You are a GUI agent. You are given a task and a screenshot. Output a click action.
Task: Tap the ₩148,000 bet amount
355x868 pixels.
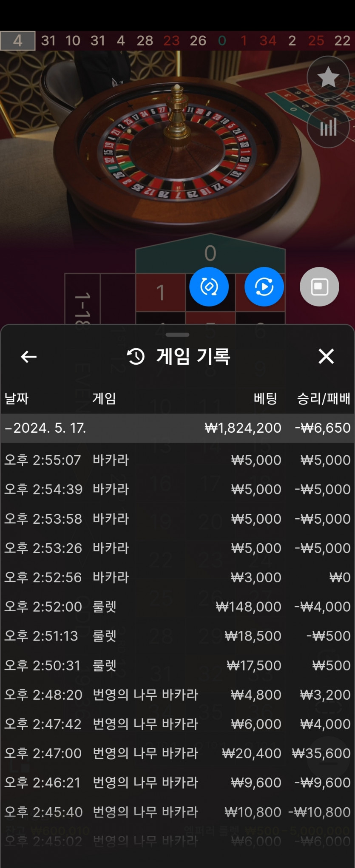pyautogui.click(x=248, y=607)
